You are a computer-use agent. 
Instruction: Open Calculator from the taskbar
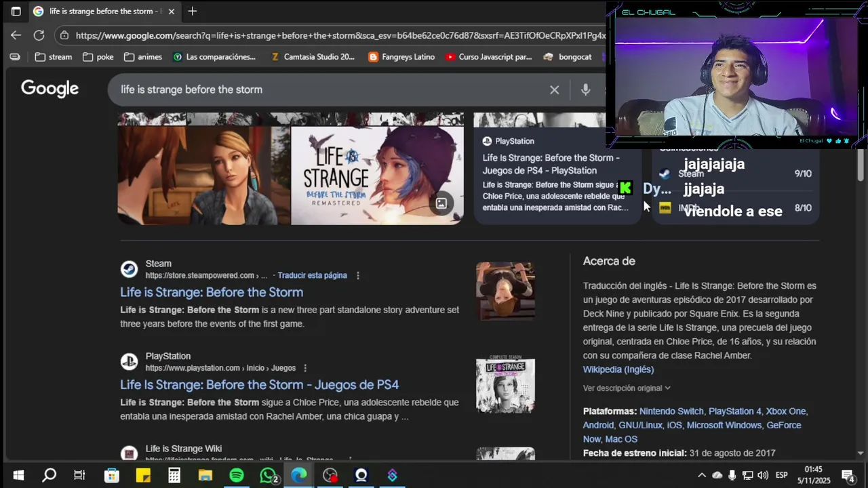coord(174,475)
